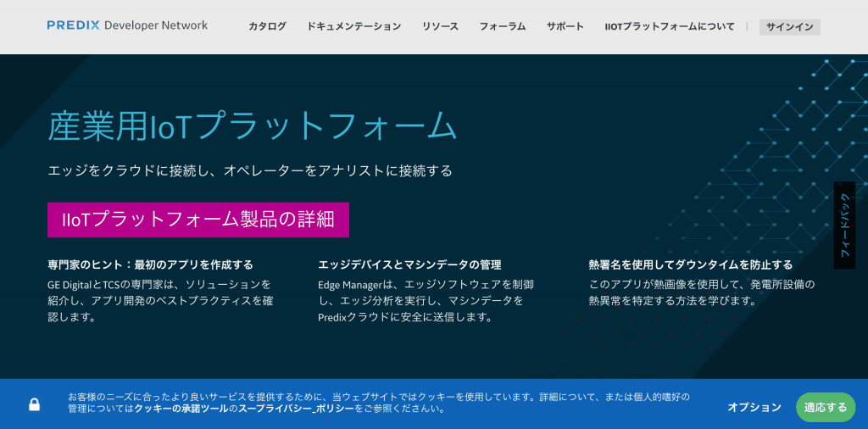Click the green 適応する button

pos(826,408)
